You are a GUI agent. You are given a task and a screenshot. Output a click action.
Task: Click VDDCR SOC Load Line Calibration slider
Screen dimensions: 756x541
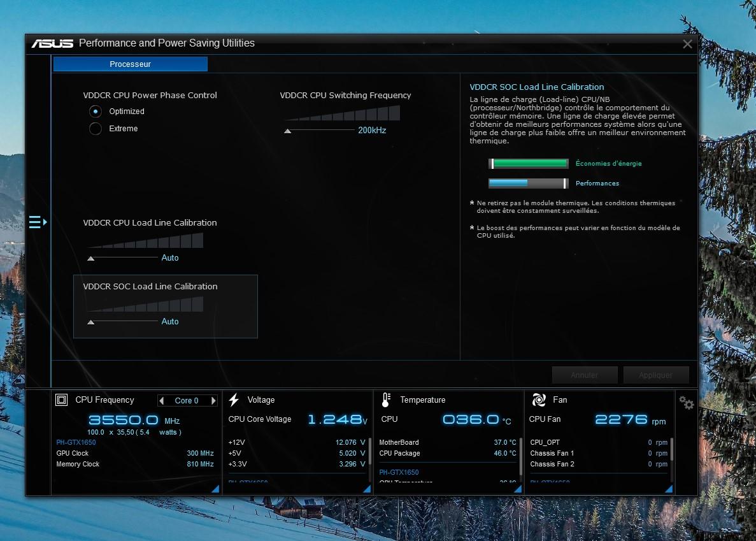91,322
